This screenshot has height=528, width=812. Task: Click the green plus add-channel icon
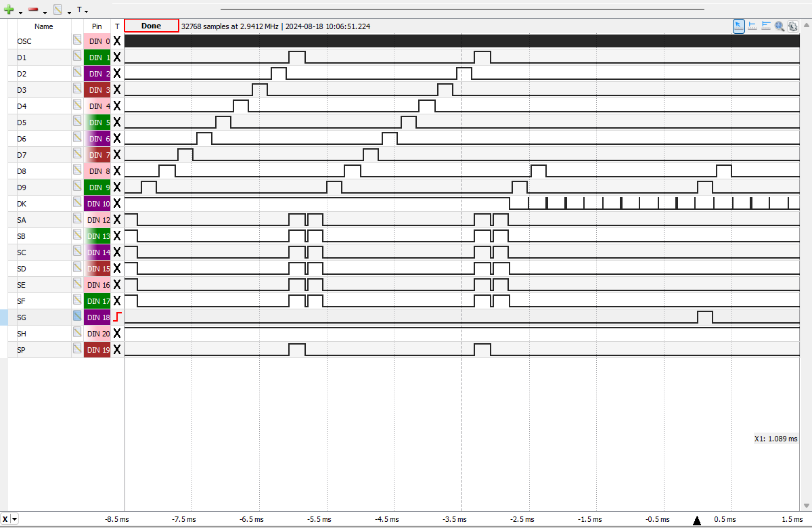pos(9,10)
